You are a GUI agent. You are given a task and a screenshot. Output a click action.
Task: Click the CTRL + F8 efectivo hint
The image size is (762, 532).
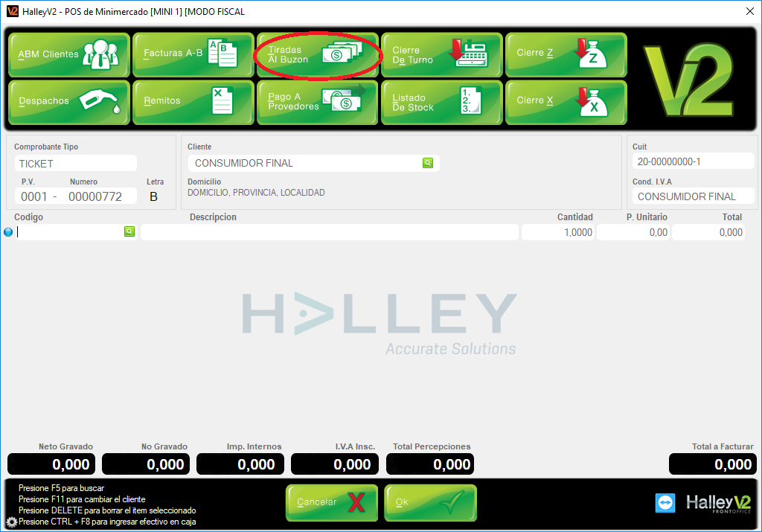107,522
